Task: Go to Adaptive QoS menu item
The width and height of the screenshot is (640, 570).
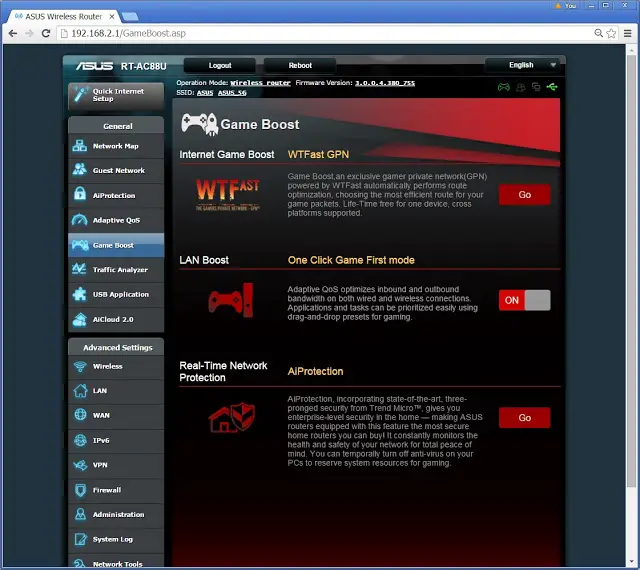Action: click(x=116, y=220)
